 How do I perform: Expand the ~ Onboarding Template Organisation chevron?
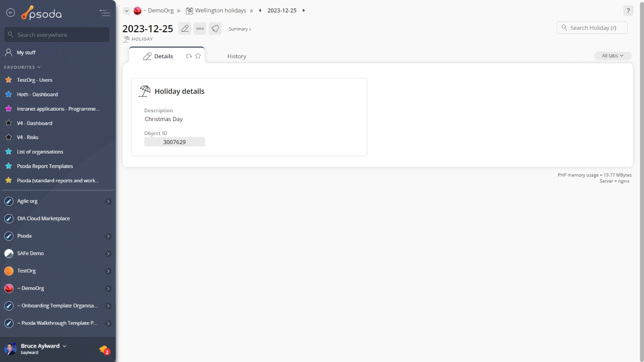tap(108, 306)
